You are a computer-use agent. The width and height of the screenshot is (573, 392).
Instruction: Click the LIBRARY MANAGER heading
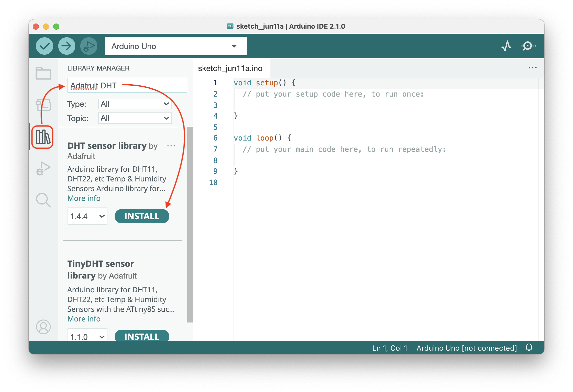pos(98,68)
